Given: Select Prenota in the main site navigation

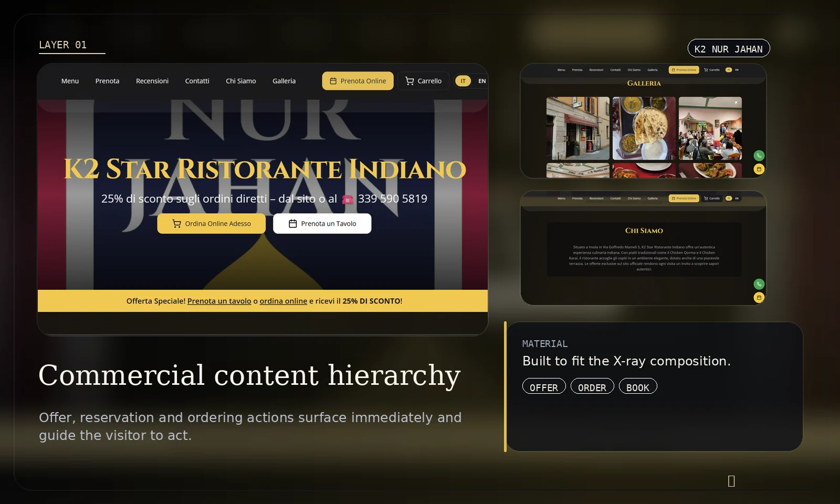Looking at the screenshot, I should (x=107, y=81).
